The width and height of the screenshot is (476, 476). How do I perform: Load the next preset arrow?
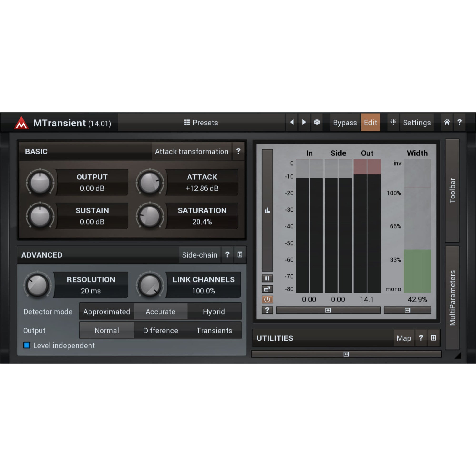[x=304, y=122]
